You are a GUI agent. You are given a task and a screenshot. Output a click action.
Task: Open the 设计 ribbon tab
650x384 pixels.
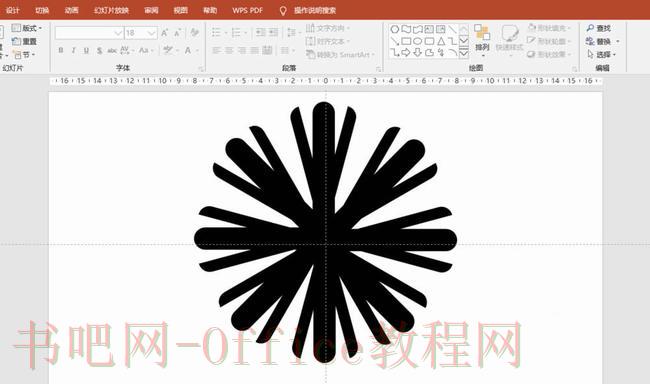(x=12, y=10)
